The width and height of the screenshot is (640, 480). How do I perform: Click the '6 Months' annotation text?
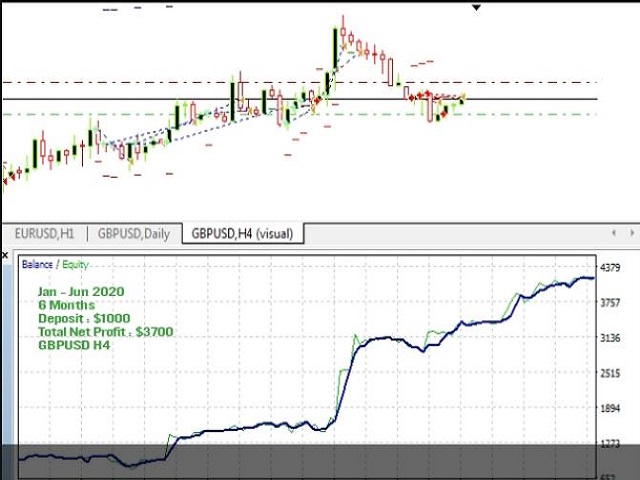[x=67, y=305]
